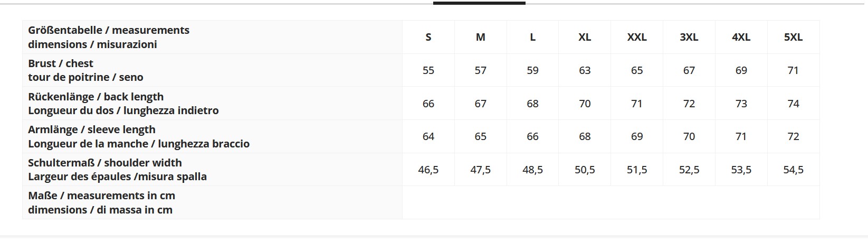Screen dimensions: 868x241
Task: Click the M size column header
Action: point(480,37)
